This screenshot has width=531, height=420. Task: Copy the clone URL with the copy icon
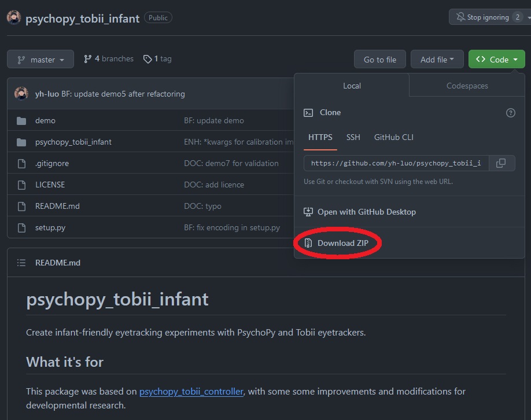pos(502,163)
